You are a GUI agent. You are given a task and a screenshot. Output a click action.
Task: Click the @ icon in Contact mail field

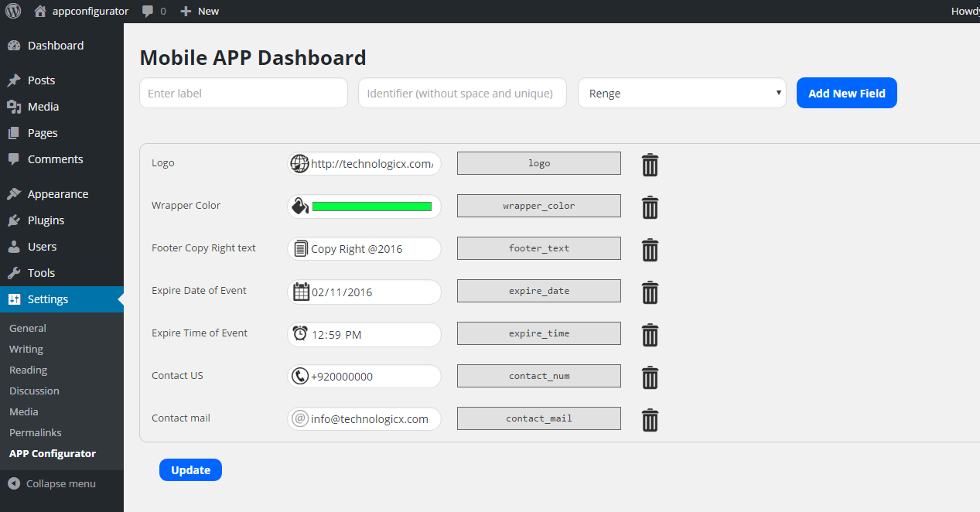300,418
